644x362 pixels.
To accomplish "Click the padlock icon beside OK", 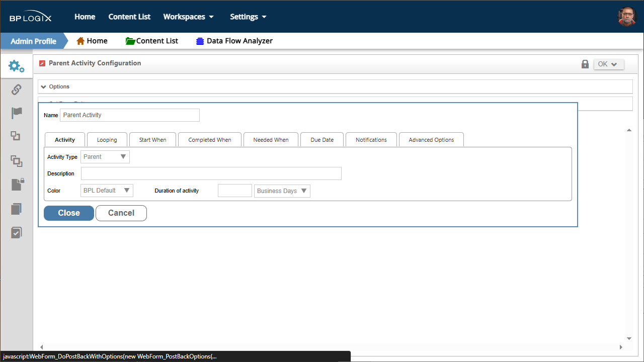I will pyautogui.click(x=585, y=64).
